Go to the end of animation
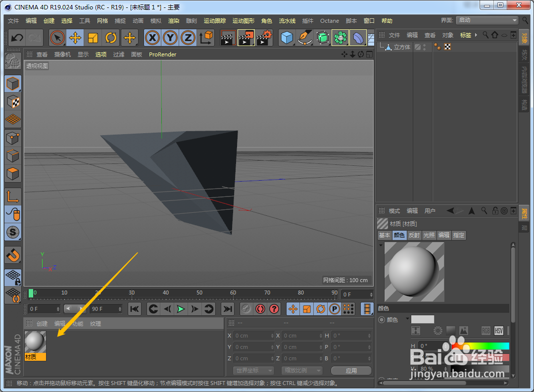 (x=227, y=309)
